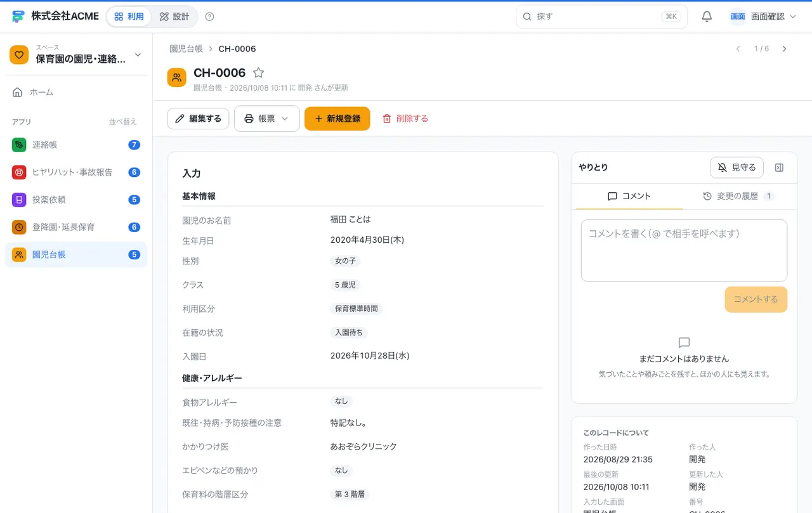Open the 登降園・延長保育 app
812x513 pixels.
coord(76,227)
